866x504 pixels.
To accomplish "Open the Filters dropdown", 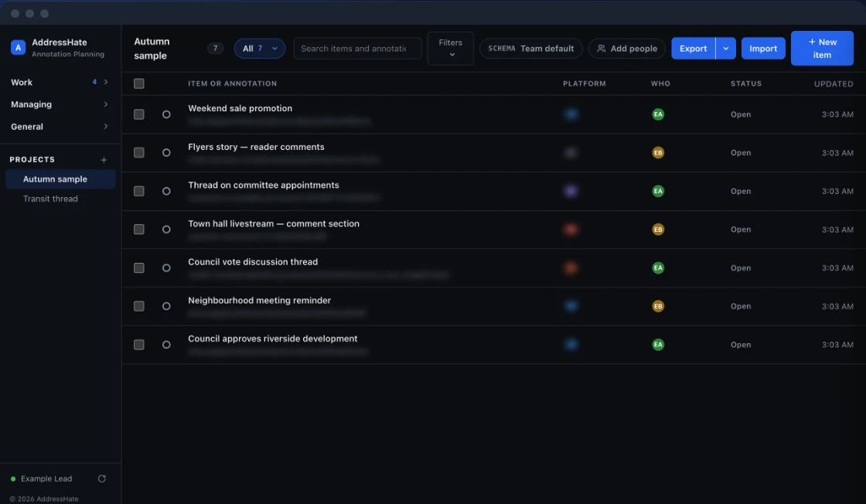I will pyautogui.click(x=450, y=49).
